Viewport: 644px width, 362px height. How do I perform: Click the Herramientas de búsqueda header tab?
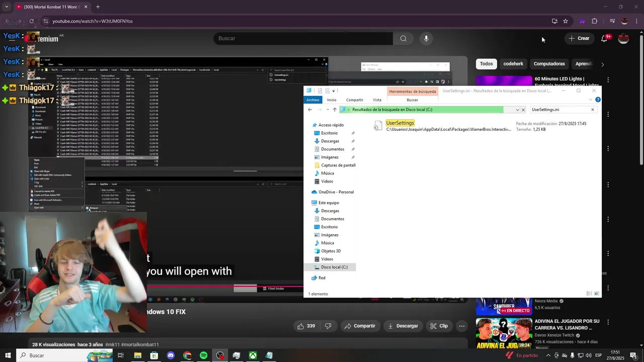(x=413, y=92)
